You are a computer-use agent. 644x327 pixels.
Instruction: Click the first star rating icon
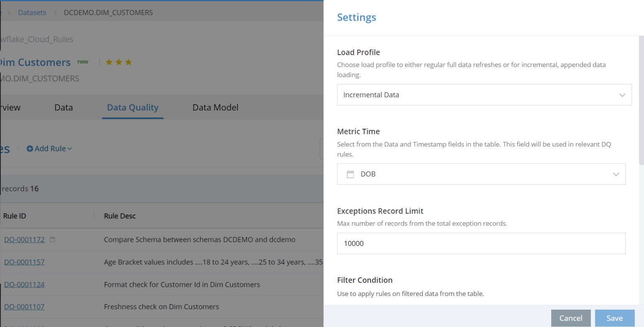109,62
